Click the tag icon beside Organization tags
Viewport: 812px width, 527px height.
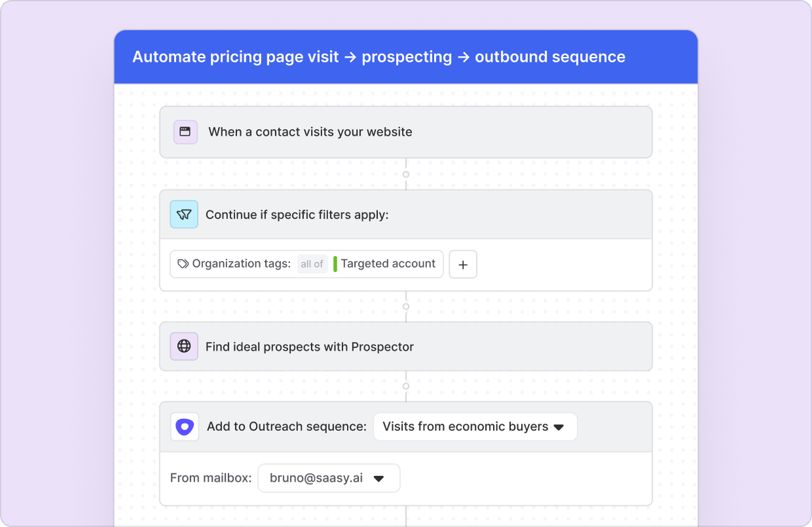pos(183,264)
